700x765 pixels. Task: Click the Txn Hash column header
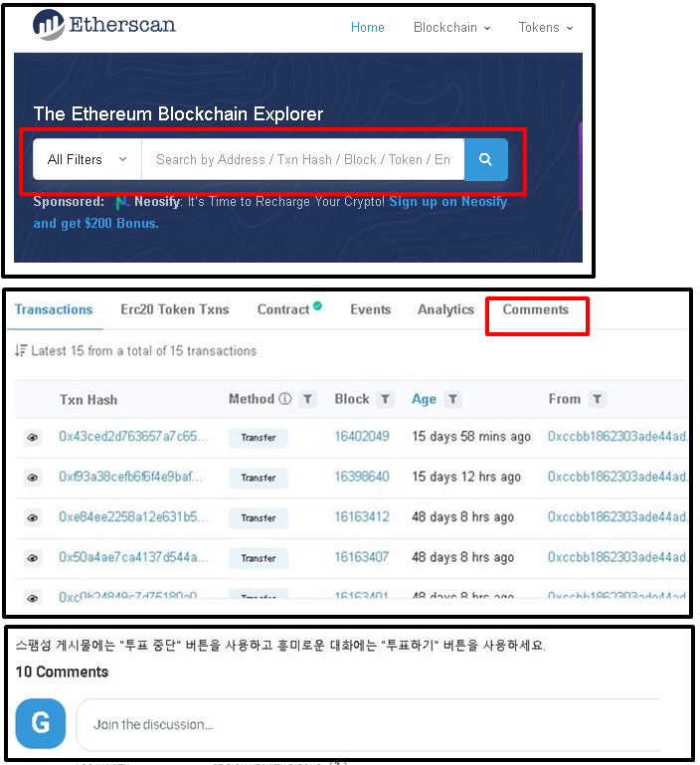[88, 400]
